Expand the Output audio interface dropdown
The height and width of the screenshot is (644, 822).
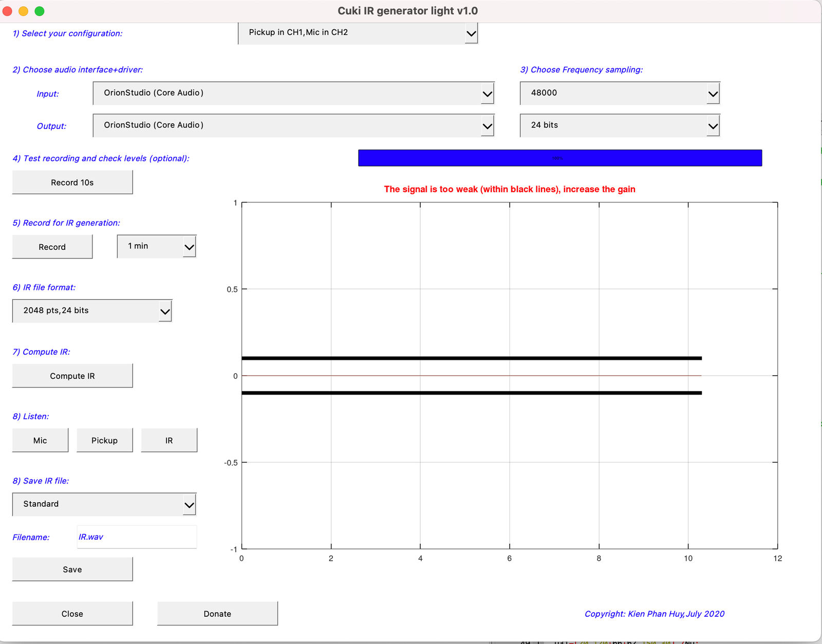[x=293, y=125]
